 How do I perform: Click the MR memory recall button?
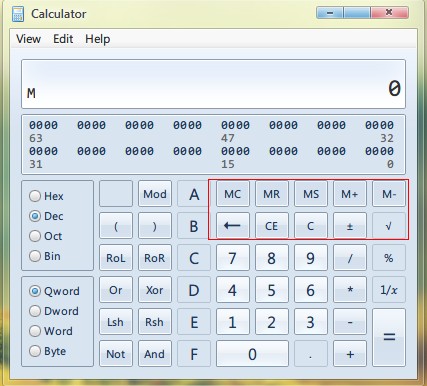pos(272,194)
